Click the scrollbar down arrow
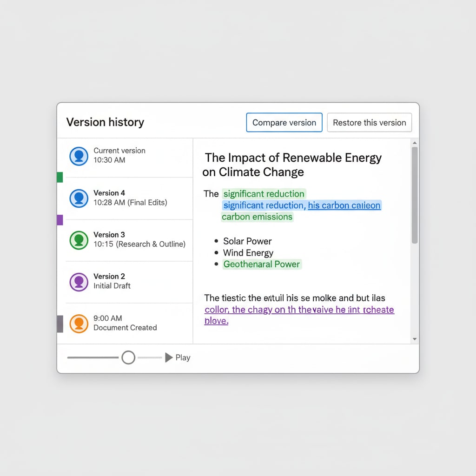The image size is (476, 476). (x=415, y=339)
